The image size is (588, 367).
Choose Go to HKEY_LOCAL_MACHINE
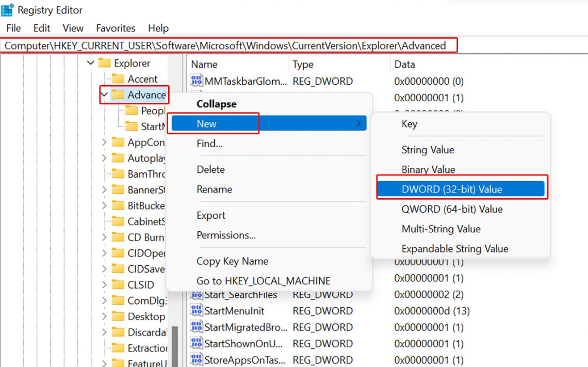coord(263,281)
